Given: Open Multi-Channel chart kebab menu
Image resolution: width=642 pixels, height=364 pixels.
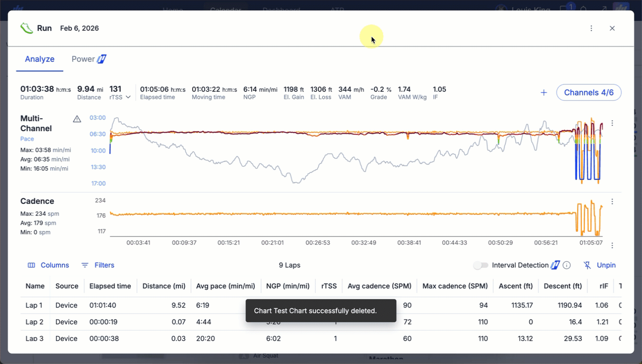Looking at the screenshot, I should (612, 124).
